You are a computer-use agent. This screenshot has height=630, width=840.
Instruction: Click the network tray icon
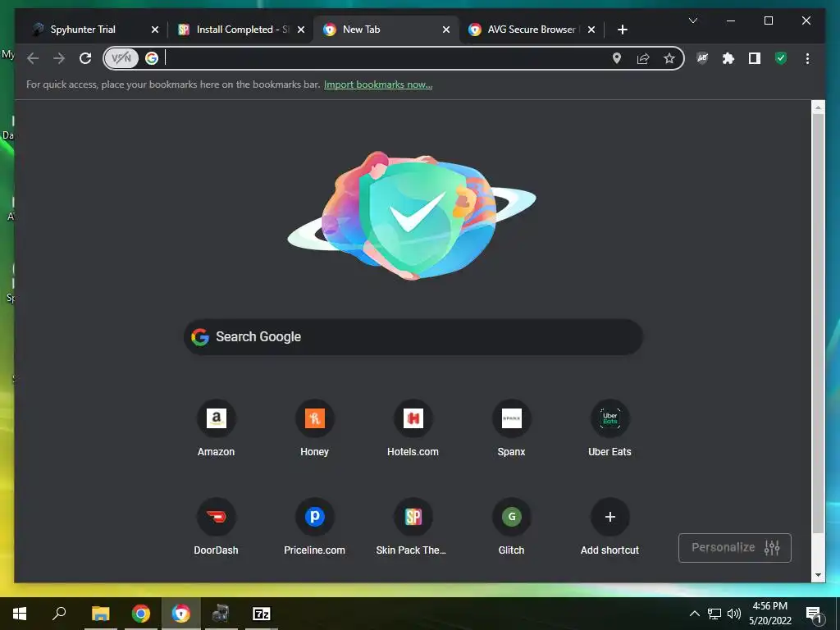pos(714,614)
